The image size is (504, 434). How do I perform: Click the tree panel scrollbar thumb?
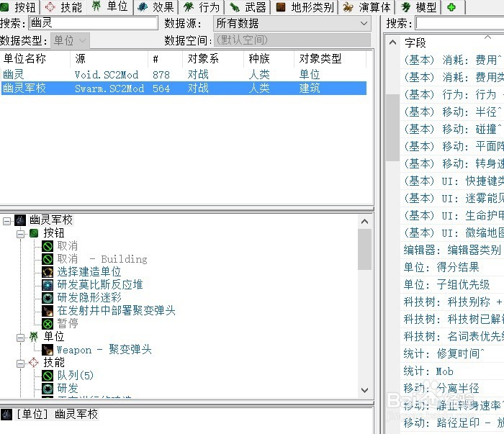364,249
